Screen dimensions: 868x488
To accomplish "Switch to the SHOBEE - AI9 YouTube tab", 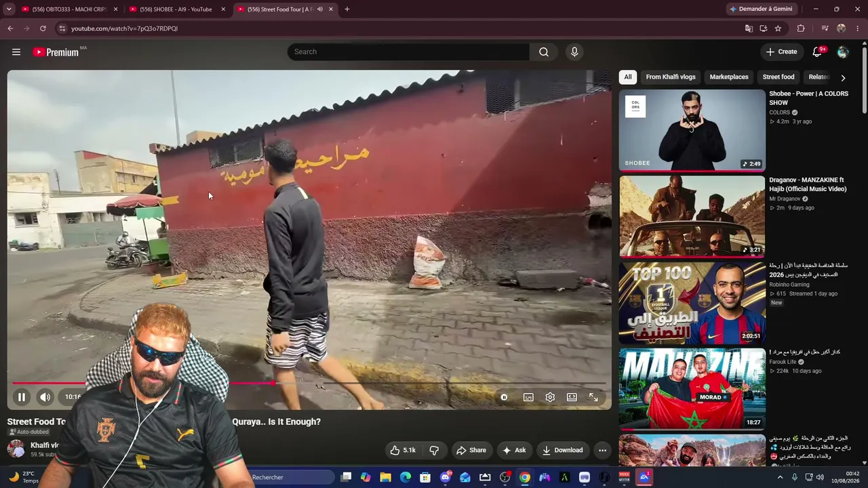I will (178, 9).
